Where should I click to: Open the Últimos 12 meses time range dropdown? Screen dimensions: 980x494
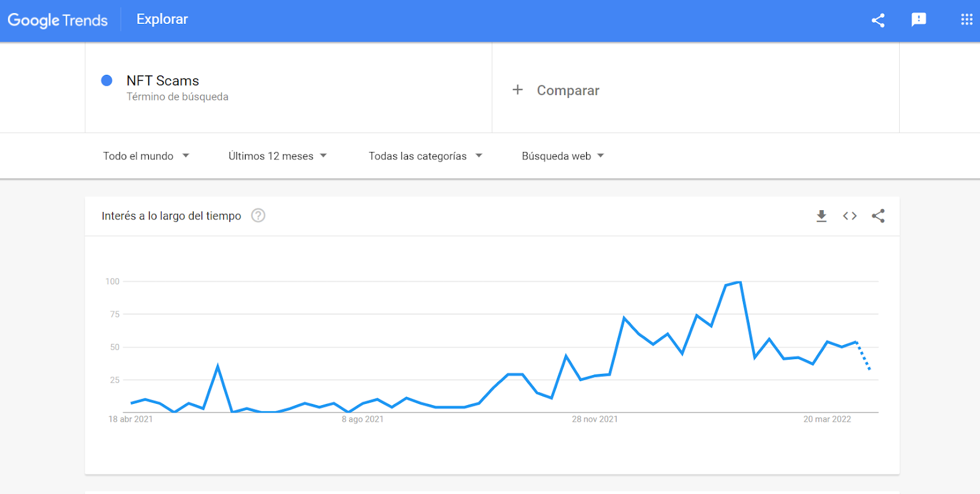(277, 156)
